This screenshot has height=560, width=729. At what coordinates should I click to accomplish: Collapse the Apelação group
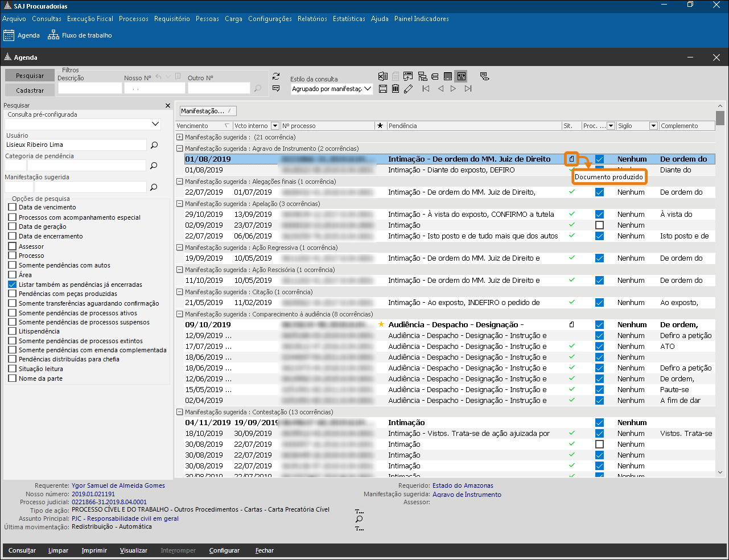[x=180, y=204]
